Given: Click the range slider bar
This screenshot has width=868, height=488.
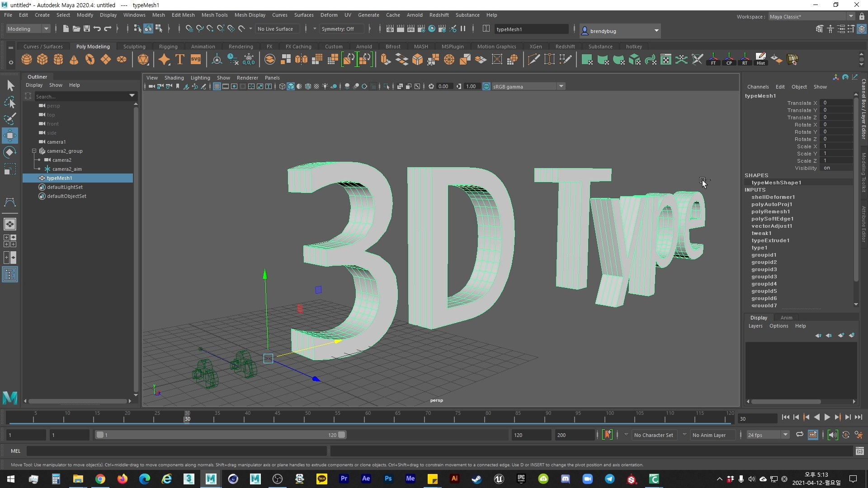Looking at the screenshot, I should pos(221,435).
